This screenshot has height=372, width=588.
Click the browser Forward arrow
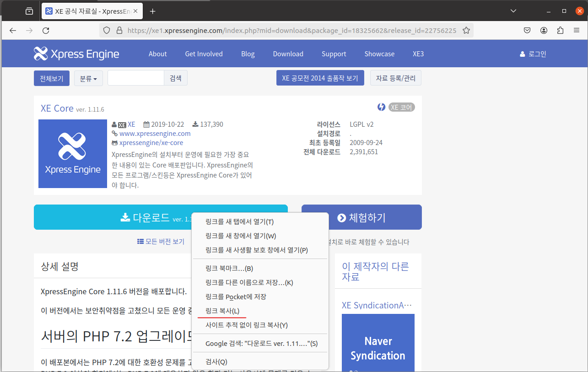click(x=29, y=31)
